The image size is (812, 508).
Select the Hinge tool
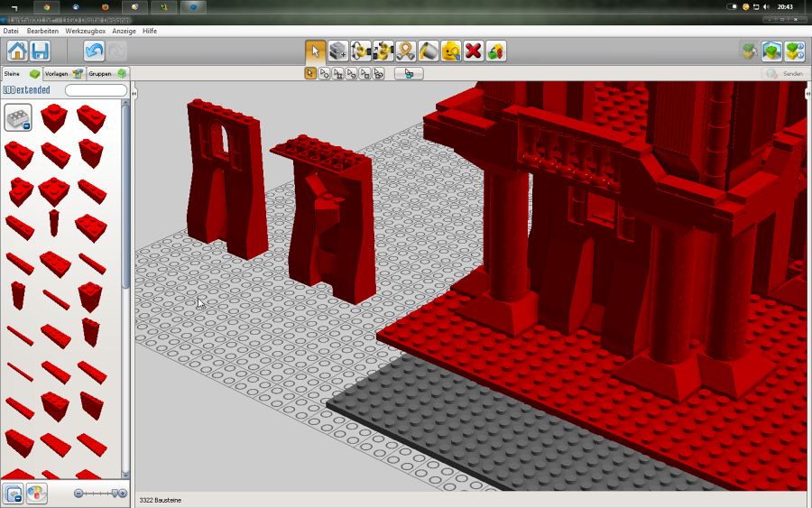(x=361, y=51)
